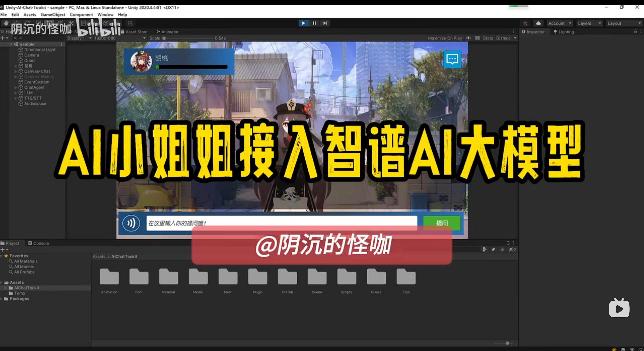Collapse the sample scene in Hierarchy

point(11,44)
